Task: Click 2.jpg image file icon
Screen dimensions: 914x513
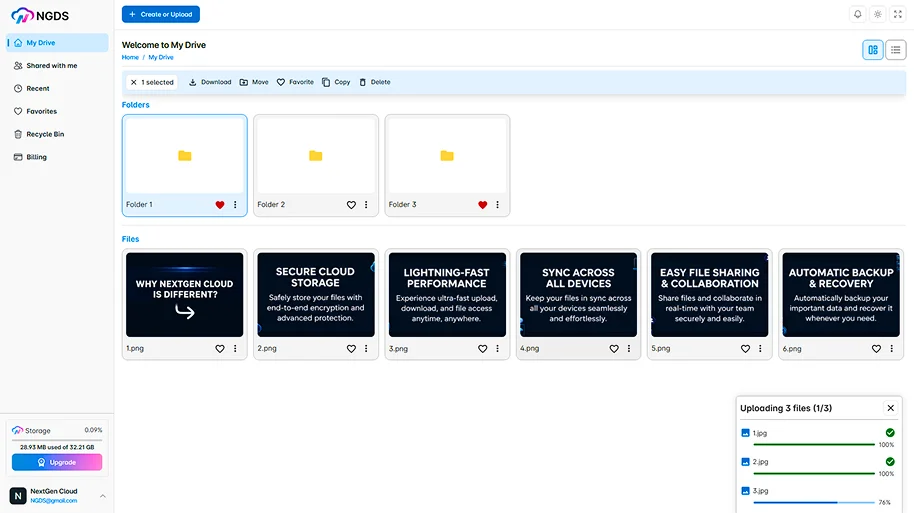Action: pos(745,462)
